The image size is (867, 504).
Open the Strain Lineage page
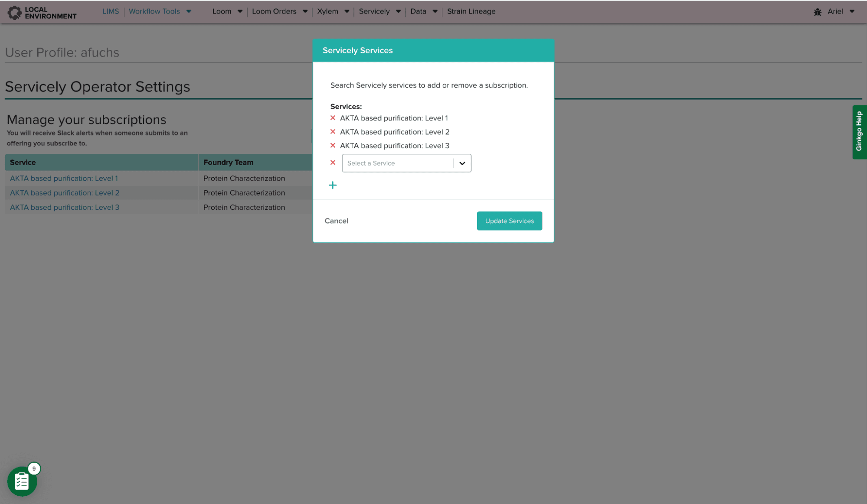(471, 12)
